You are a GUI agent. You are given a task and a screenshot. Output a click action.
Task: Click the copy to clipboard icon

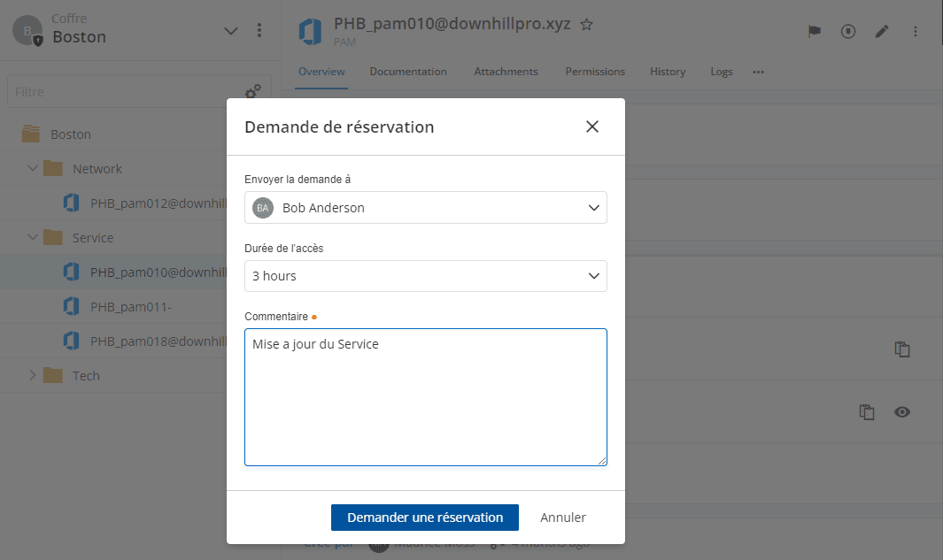901,349
